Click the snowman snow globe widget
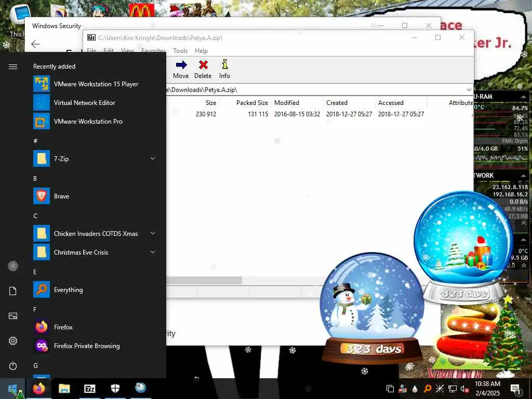 tap(372, 307)
